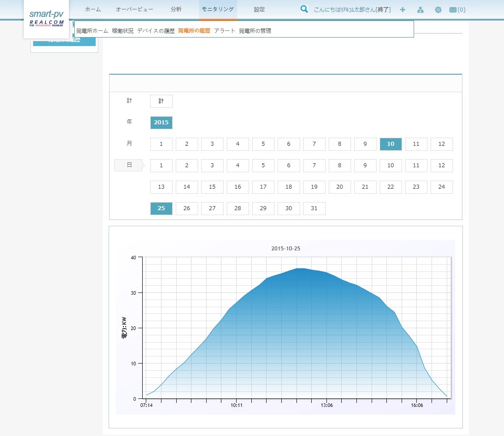Select highlighted month 10
504x436 pixels.
(x=390, y=144)
